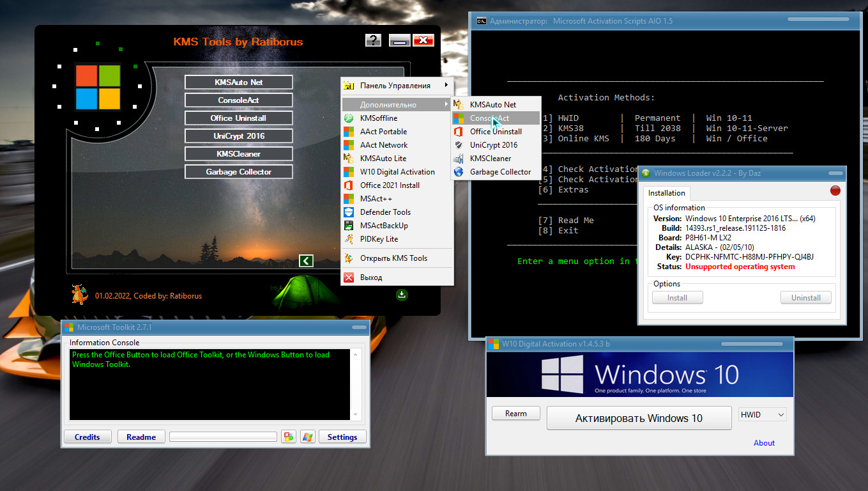Click the Credits button in Microsoft Toolkit
This screenshot has height=491, width=868.
pyautogui.click(x=88, y=437)
